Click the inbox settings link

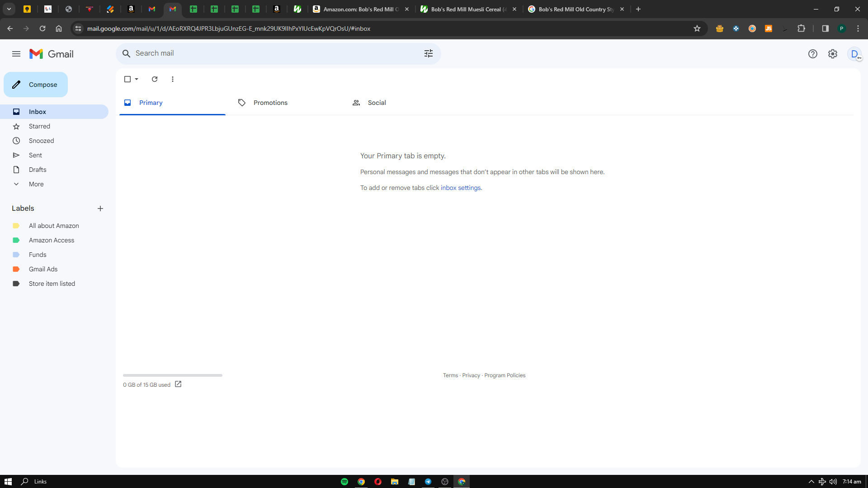point(461,188)
